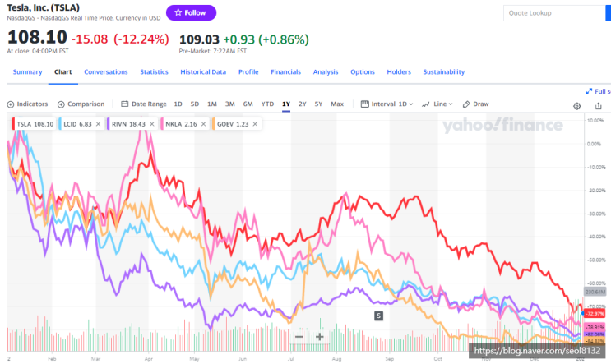The image size is (611, 364).
Task: Open full screen chart link
Action: 598,91
